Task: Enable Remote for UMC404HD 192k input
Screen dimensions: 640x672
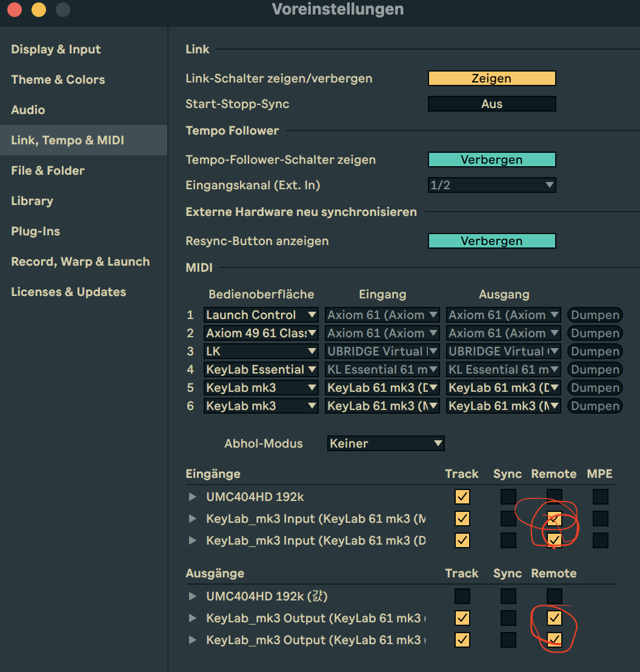Action: (555, 497)
